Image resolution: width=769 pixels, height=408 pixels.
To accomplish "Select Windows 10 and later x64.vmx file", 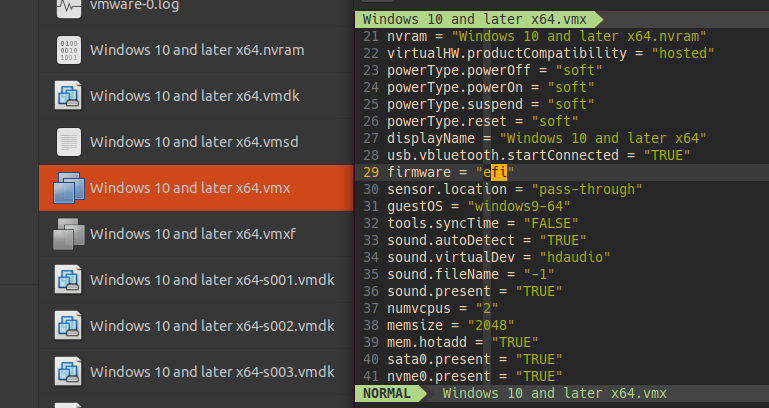I will (x=190, y=188).
